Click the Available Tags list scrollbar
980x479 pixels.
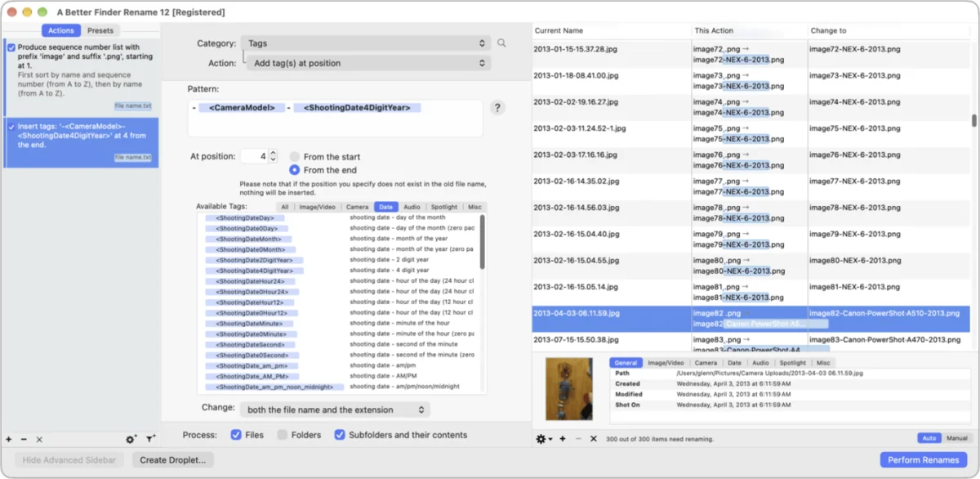coord(483,243)
